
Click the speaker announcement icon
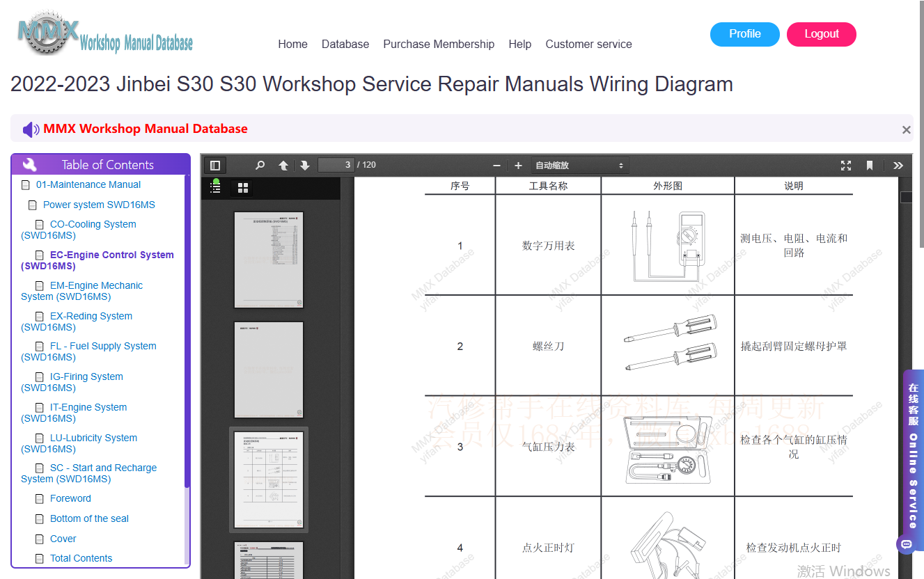(x=31, y=129)
